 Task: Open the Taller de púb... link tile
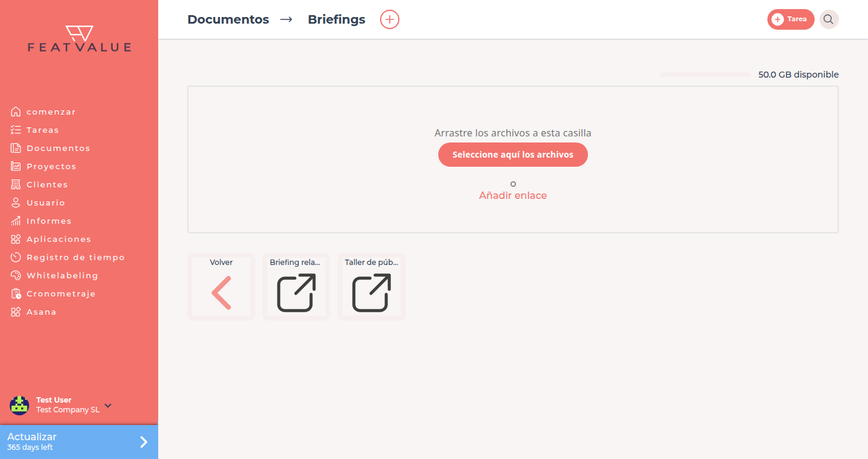[372, 287]
